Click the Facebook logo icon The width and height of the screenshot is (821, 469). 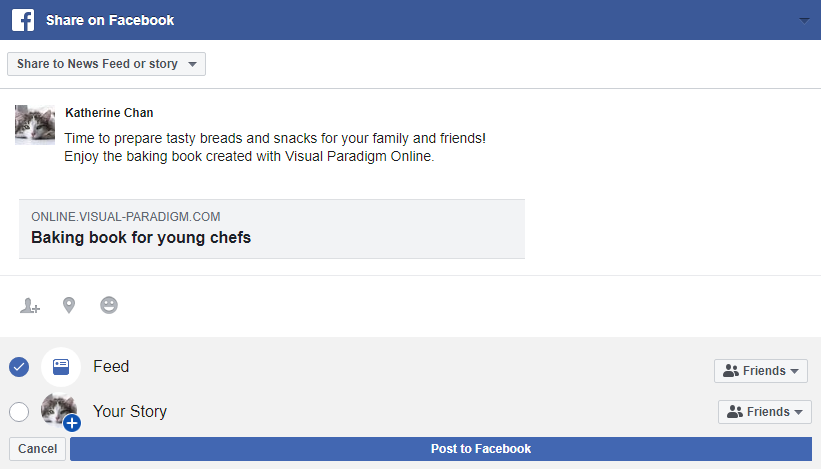pos(23,20)
